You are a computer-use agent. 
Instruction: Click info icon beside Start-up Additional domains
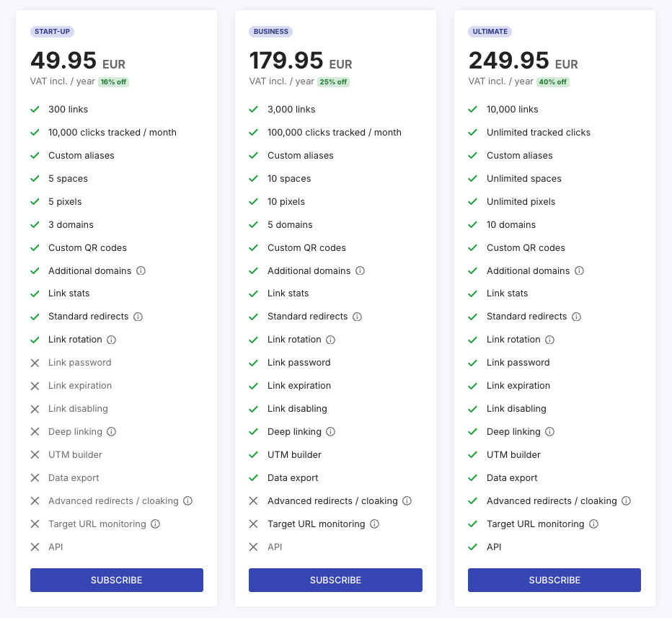pyautogui.click(x=141, y=271)
